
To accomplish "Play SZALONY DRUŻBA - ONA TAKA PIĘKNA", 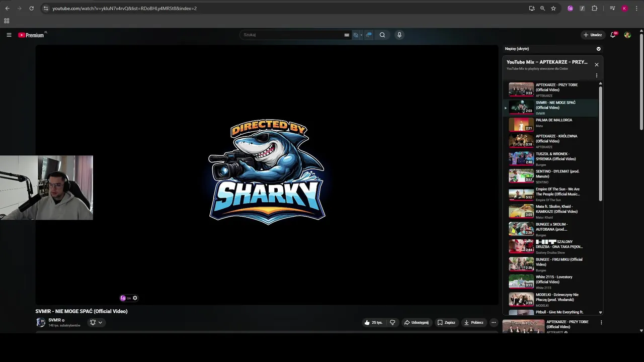I will [552, 247].
